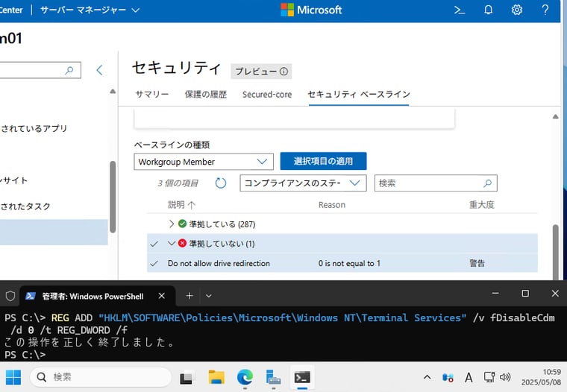
Task: Maximize the PowerShell window
Action: click(525, 294)
